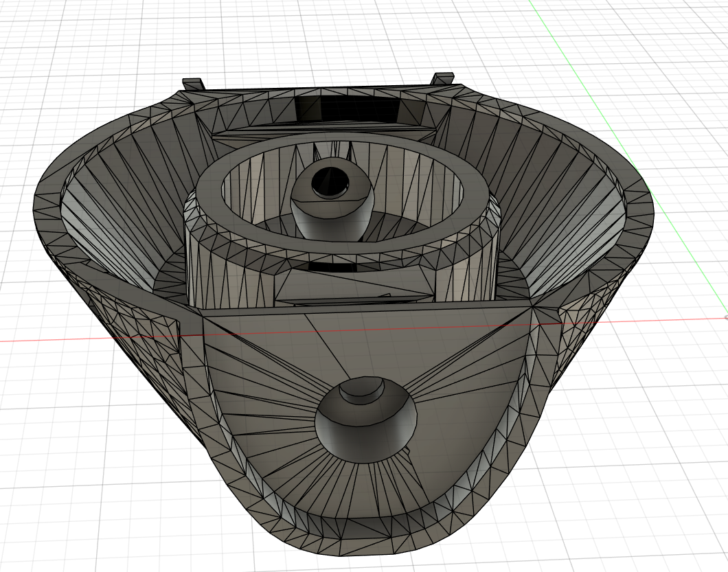Screen dimensions: 728x572
Task: Select the small cylinder on top of the lower knob
Action: 362,391
